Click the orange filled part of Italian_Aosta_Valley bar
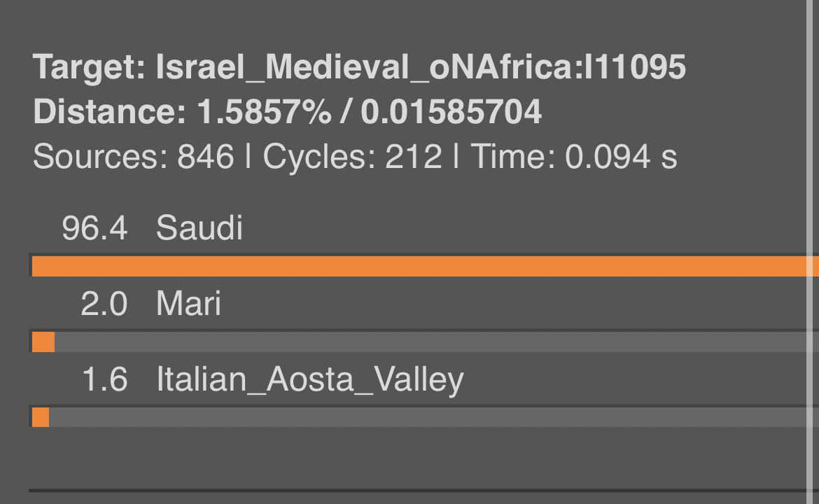 [x=41, y=417]
